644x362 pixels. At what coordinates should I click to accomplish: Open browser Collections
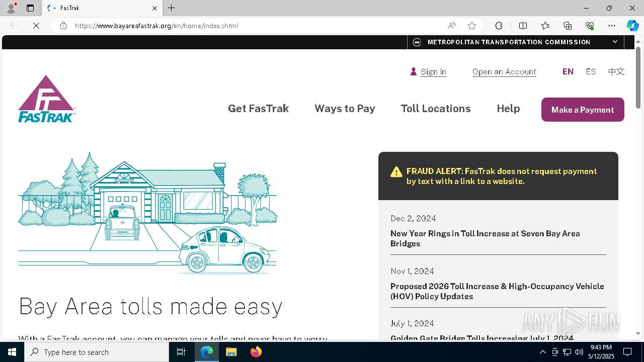tap(568, 26)
